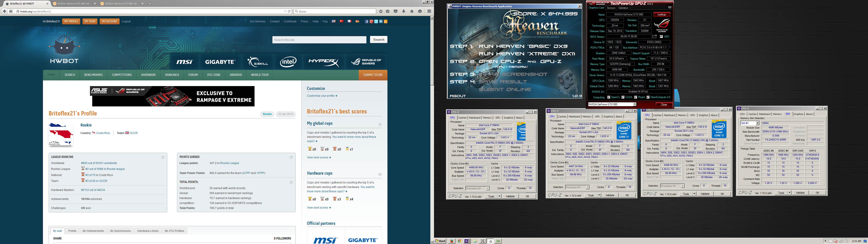This screenshot has height=244, width=868.
Task: Launch Firefox from the taskbar
Action: point(452,241)
